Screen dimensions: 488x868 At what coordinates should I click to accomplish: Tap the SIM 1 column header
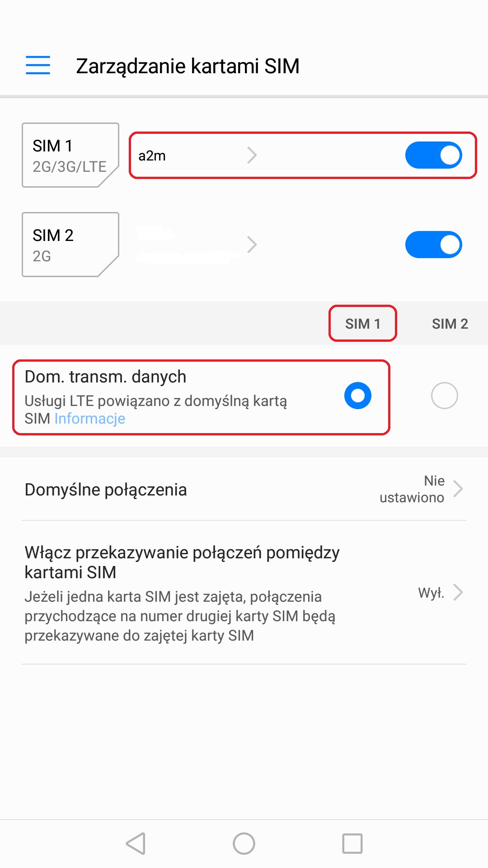[x=362, y=324]
